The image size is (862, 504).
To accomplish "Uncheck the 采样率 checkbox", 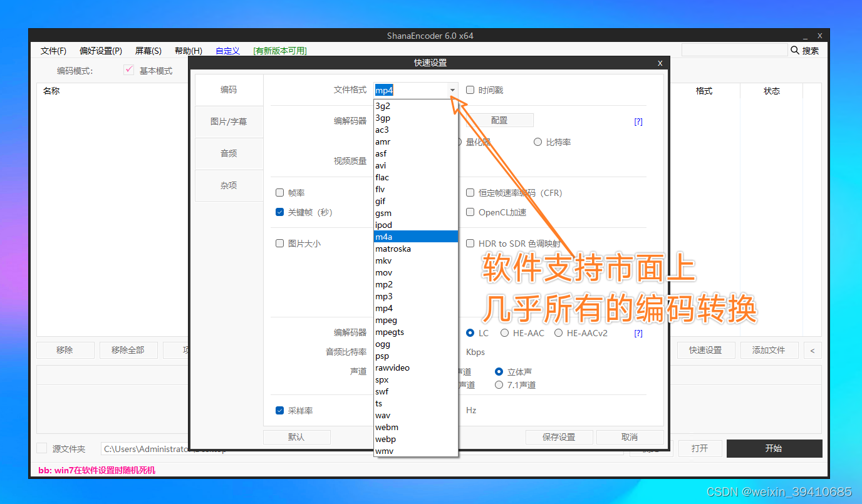I will (279, 411).
